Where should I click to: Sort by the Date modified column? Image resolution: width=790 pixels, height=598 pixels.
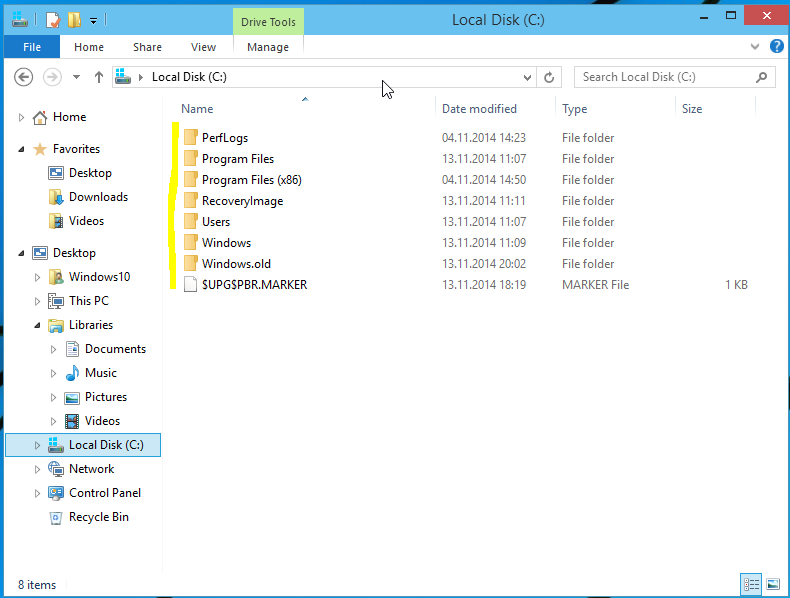pyautogui.click(x=479, y=109)
